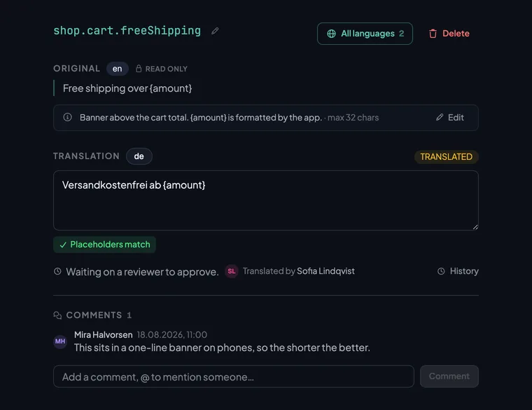The image size is (532, 410).
Task: Click into the German translation text area
Action: (x=266, y=200)
